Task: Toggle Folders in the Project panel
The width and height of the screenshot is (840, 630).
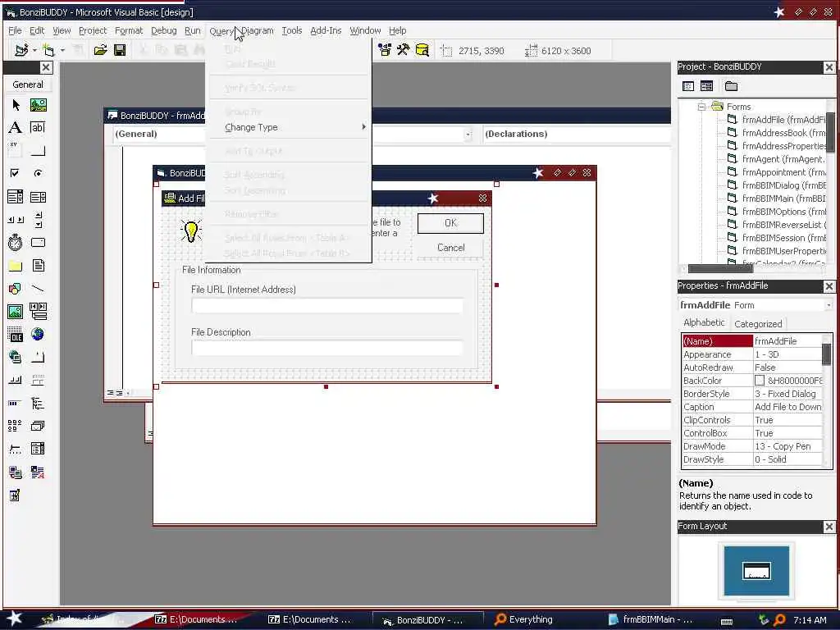Action: click(731, 86)
